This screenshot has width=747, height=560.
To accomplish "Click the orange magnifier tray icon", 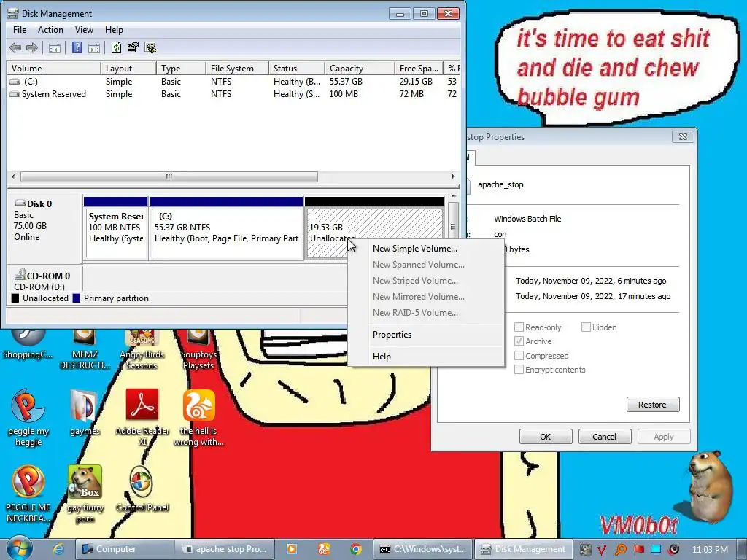I will [620, 550].
